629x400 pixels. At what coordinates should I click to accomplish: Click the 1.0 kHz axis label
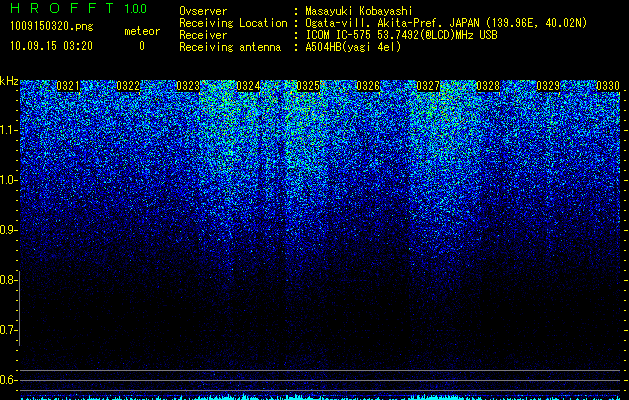point(8,180)
